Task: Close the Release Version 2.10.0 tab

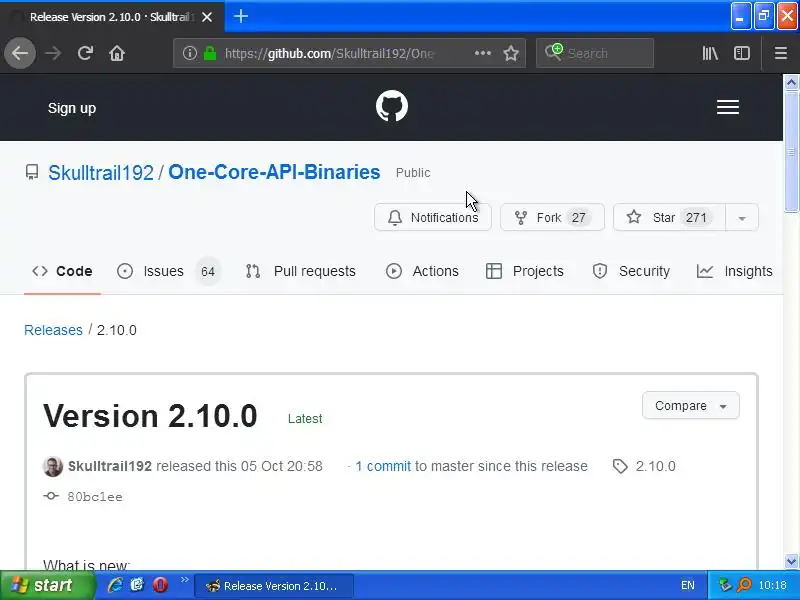Action: tap(207, 17)
